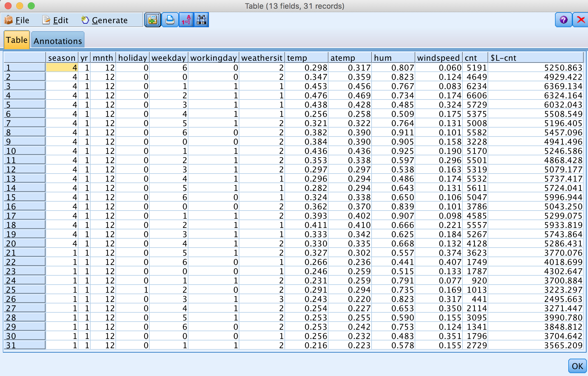
Task: Click the cnt value 3228
Action: pos(477,142)
